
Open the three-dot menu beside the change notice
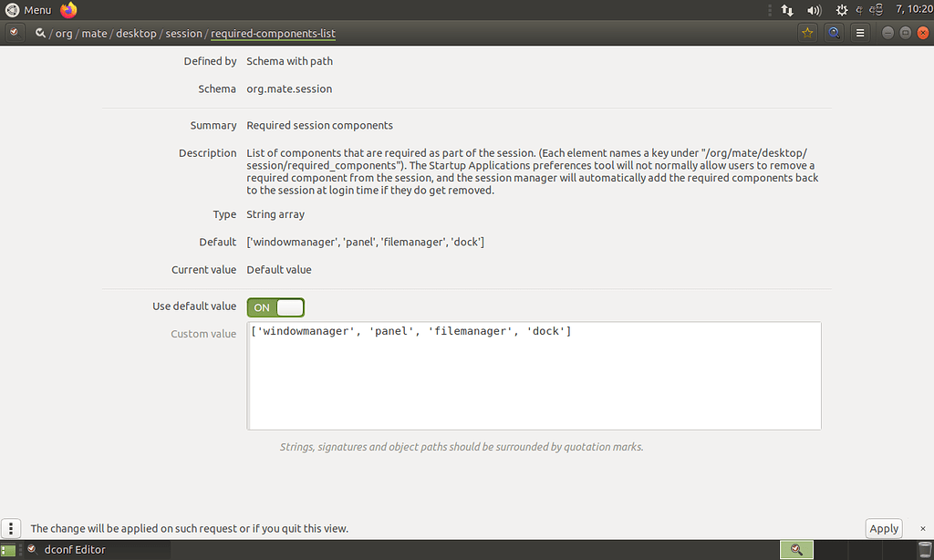pos(11,528)
